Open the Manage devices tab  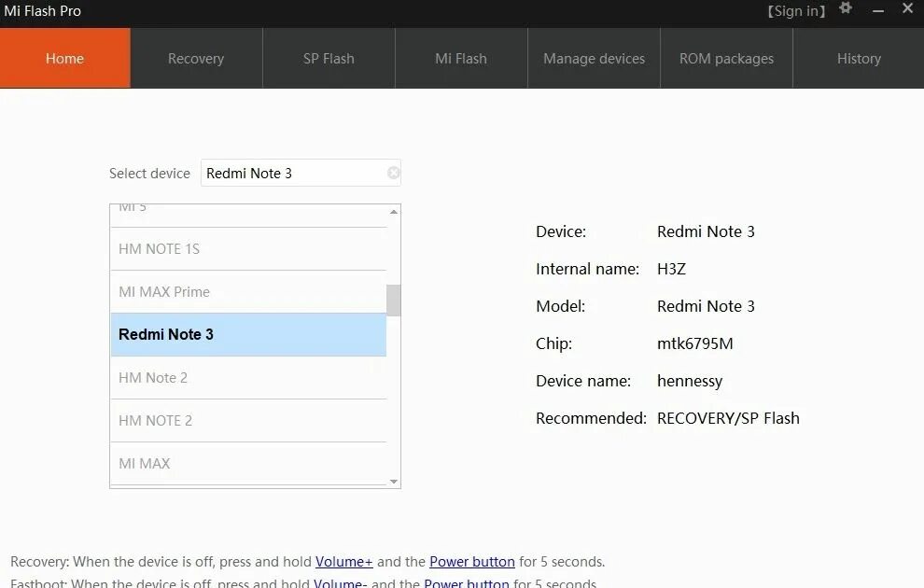[x=594, y=58]
